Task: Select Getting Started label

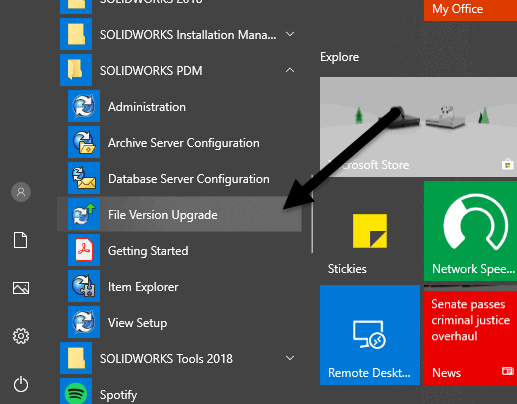Action: point(148,251)
